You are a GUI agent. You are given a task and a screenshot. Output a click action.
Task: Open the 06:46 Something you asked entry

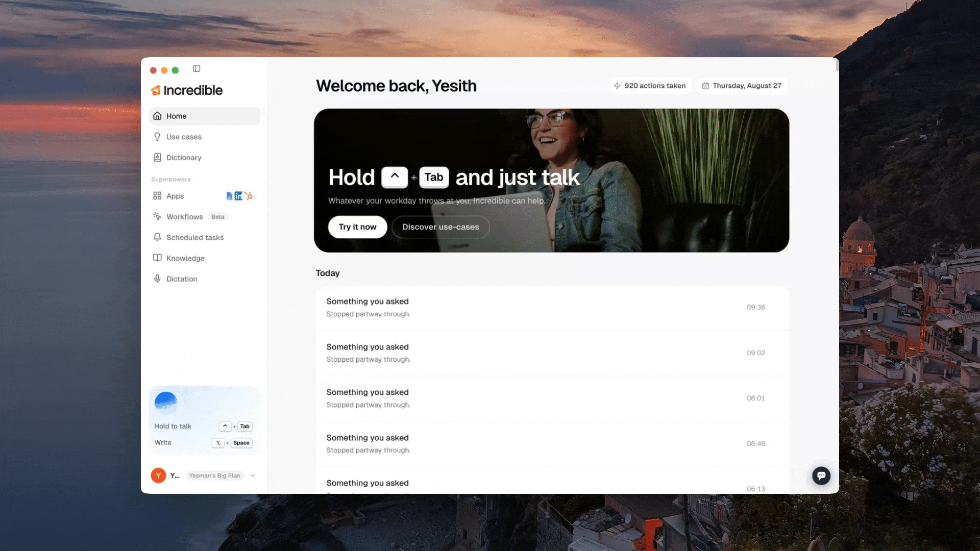[552, 444]
